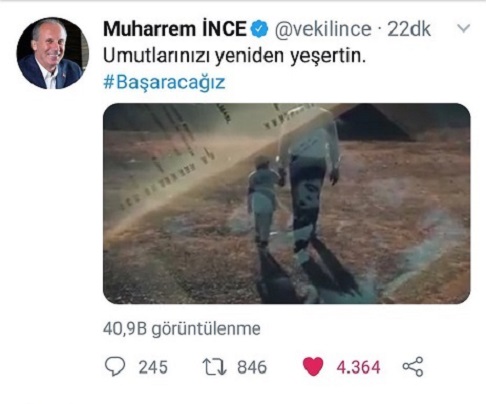This screenshot has width=486, height=404.
Task: Click the 846 retweets count
Action: [252, 367]
